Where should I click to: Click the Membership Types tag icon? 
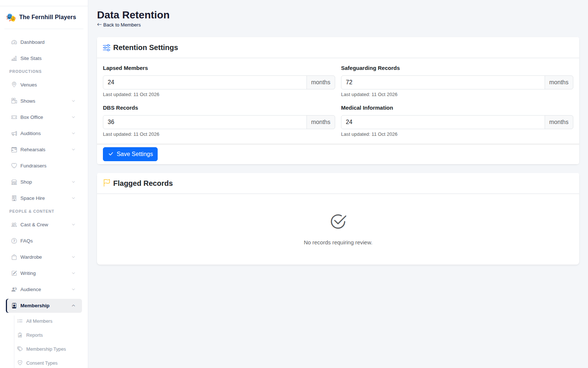tap(20, 349)
